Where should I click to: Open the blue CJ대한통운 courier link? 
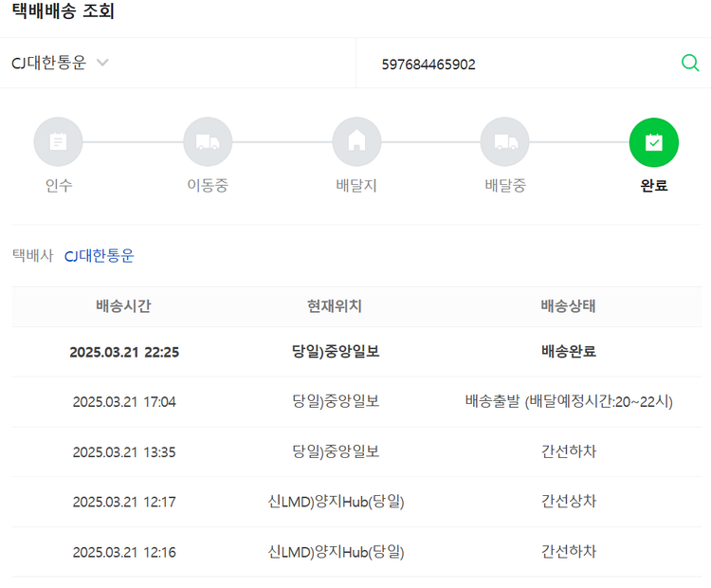[100, 256]
